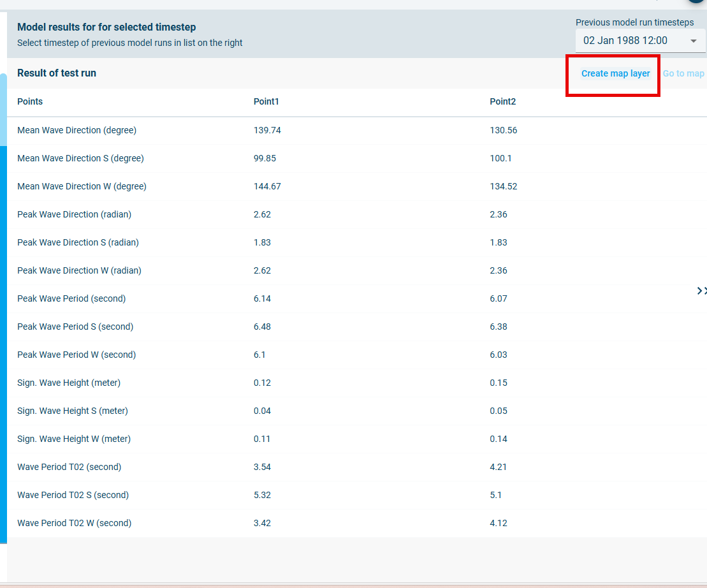Click the Result of test run heading

click(x=56, y=73)
